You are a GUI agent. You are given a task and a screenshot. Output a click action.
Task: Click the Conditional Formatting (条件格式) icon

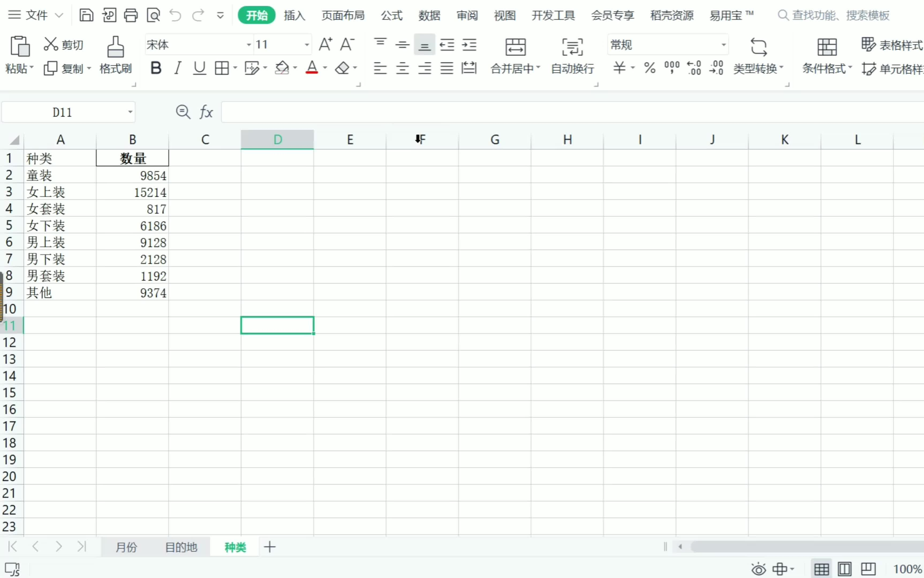[x=827, y=47]
